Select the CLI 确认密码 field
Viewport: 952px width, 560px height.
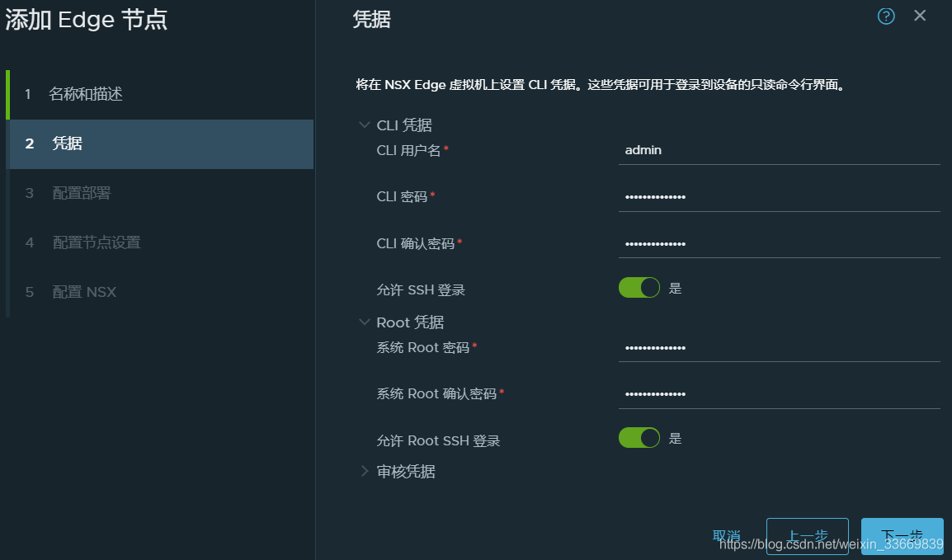point(779,244)
